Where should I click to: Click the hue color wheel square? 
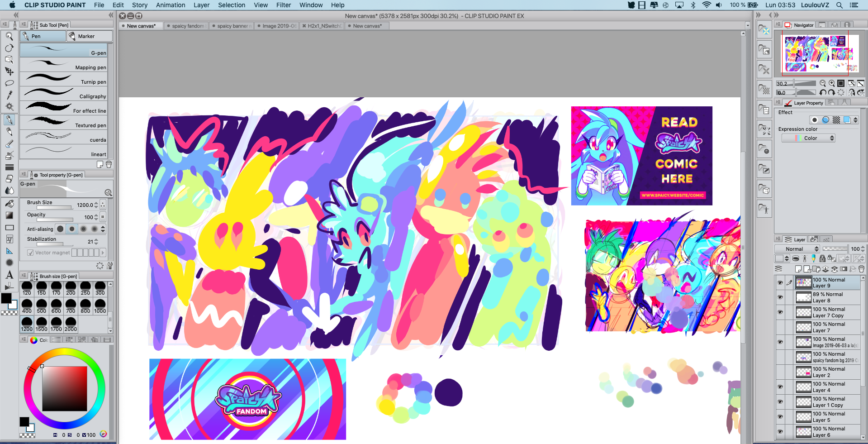coord(64,388)
